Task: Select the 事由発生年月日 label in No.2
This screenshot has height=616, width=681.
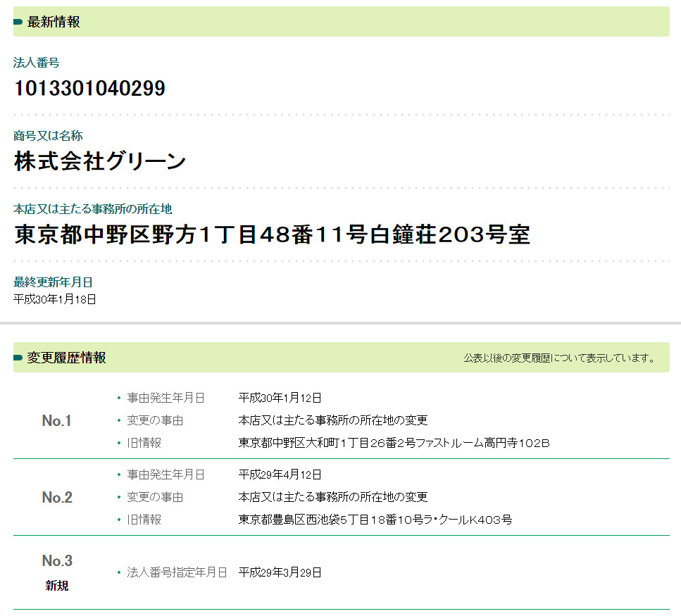Action: pos(165,475)
